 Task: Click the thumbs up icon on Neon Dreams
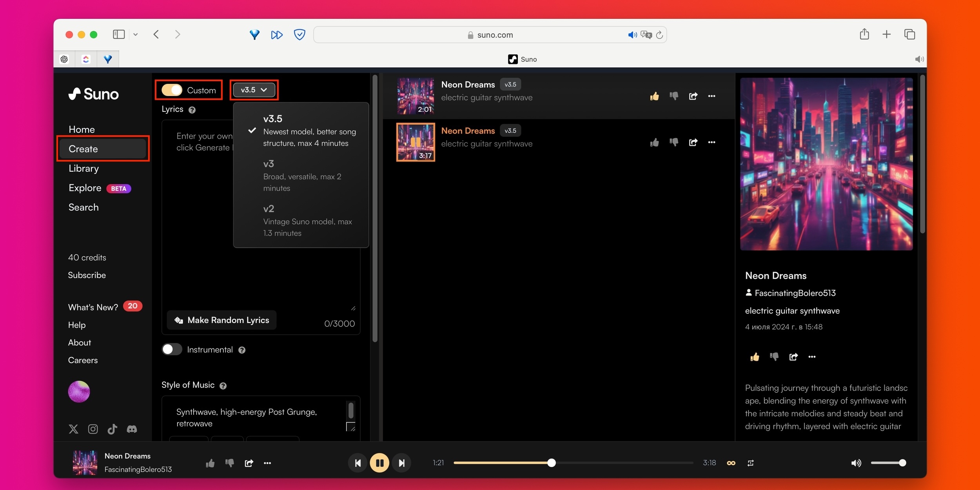click(x=654, y=96)
